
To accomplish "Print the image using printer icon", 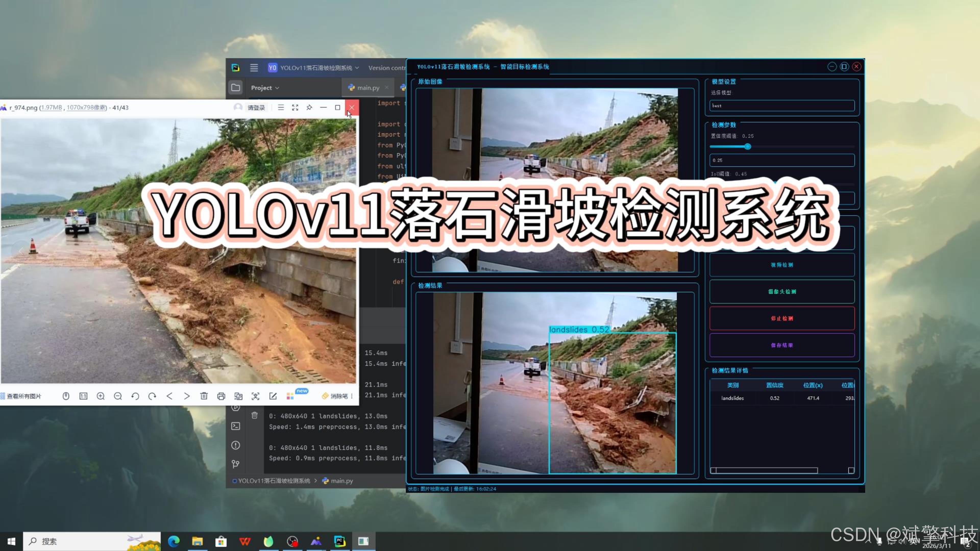I will (x=221, y=396).
